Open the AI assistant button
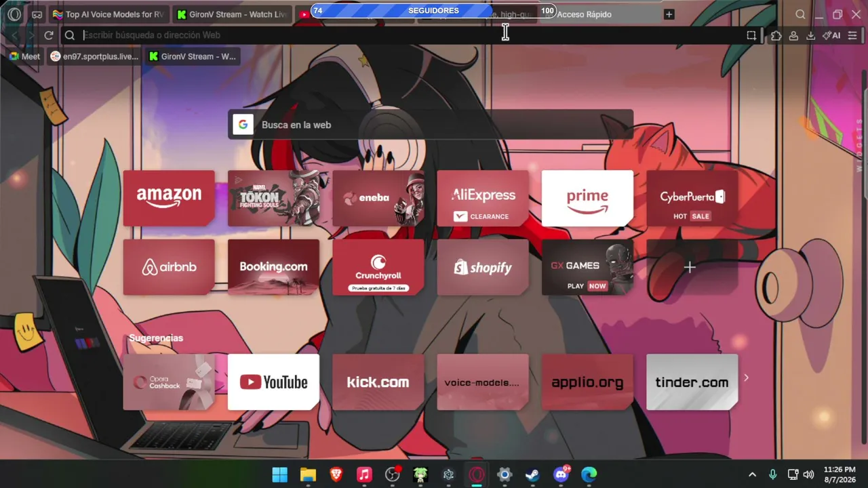Viewport: 868px width, 488px height. pyautogui.click(x=831, y=35)
